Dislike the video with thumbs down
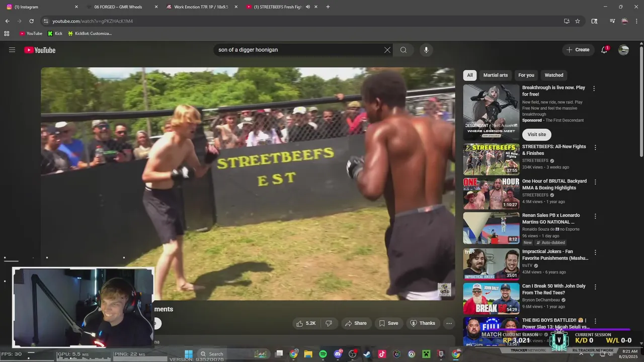This screenshot has width=644, height=362. 329,323
